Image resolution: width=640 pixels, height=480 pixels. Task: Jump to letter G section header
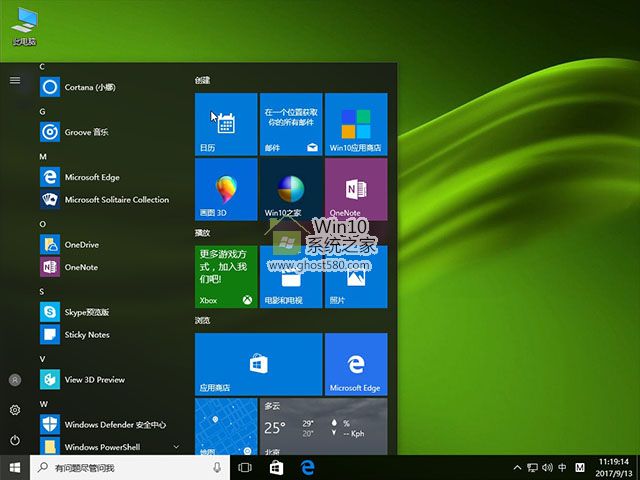42,111
